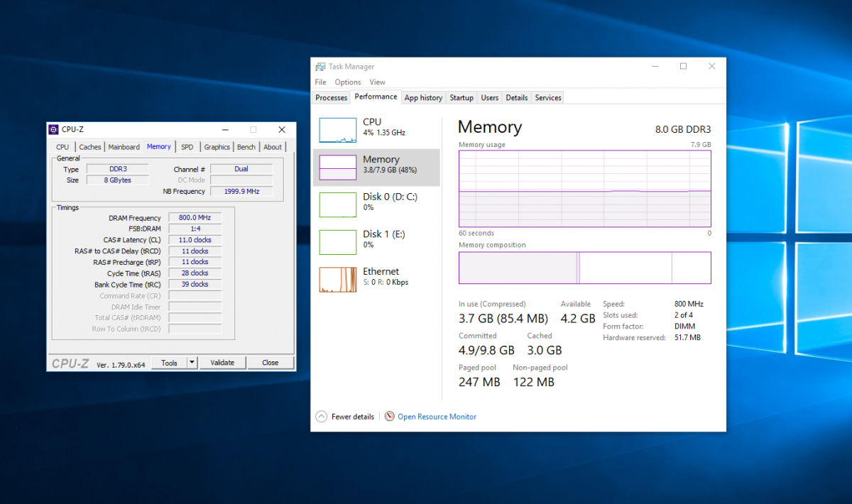Select the Performance tab
The height and width of the screenshot is (504, 852).
point(376,97)
